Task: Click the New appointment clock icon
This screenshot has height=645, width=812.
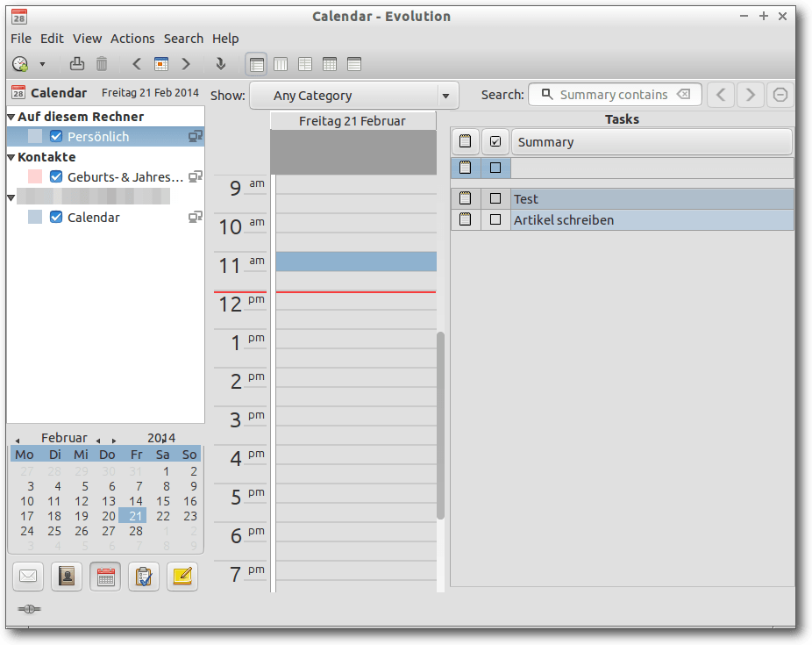Action: coord(20,64)
